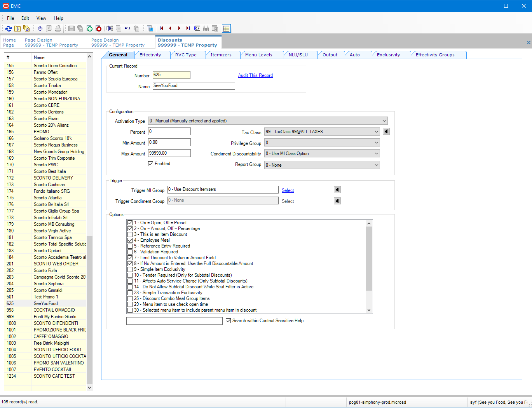Click the Max Amount input field

(169, 153)
